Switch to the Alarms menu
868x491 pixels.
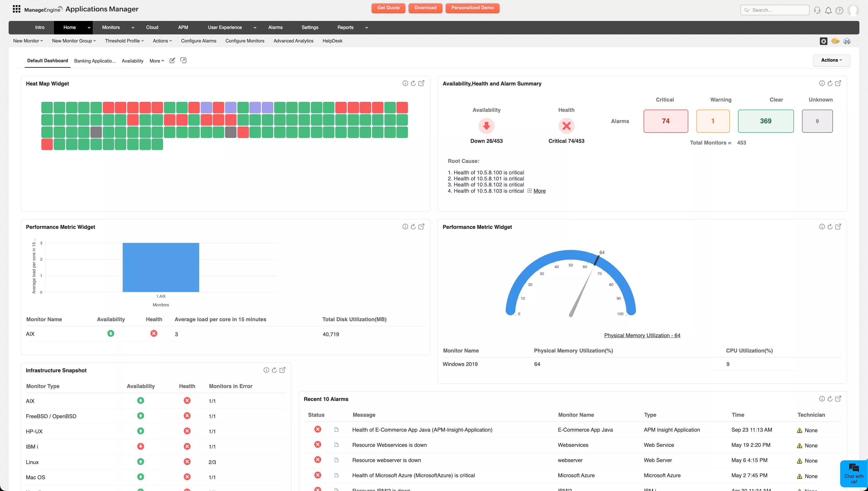[x=275, y=27]
